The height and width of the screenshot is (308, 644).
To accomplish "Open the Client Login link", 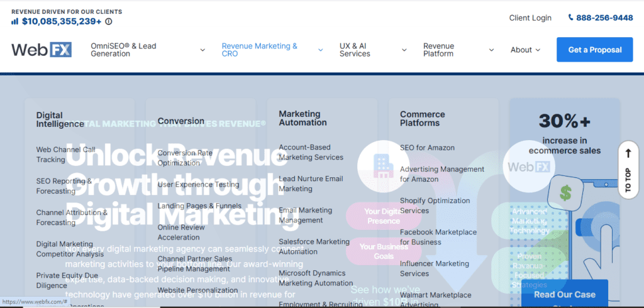I will pos(530,18).
